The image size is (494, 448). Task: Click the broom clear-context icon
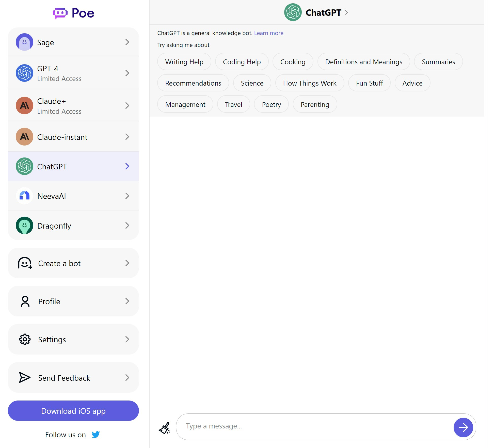165,428
